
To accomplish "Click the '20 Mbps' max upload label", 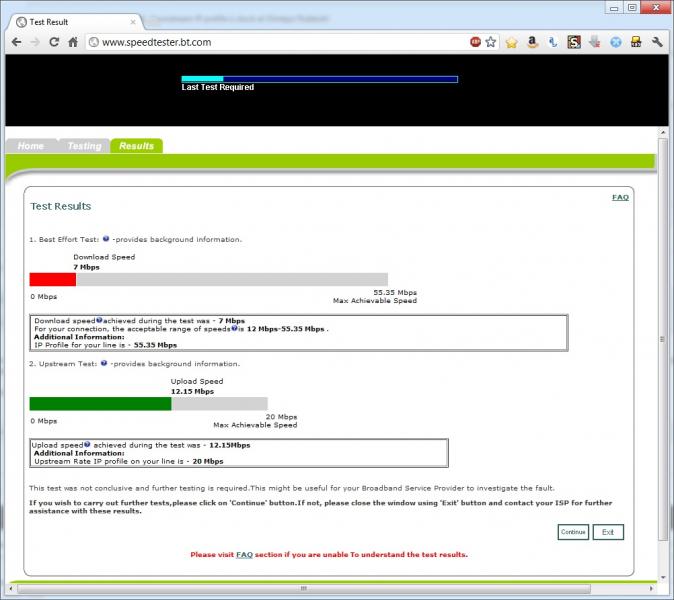I will pos(281,416).
